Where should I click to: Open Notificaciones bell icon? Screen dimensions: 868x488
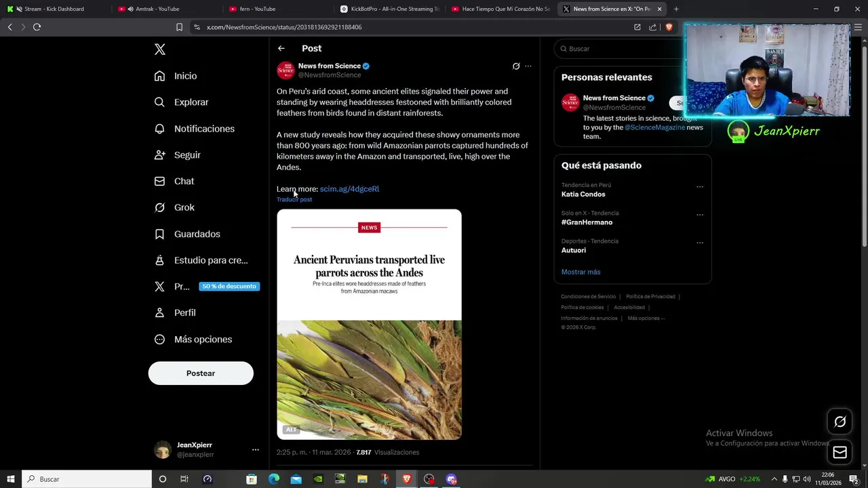[x=159, y=129]
